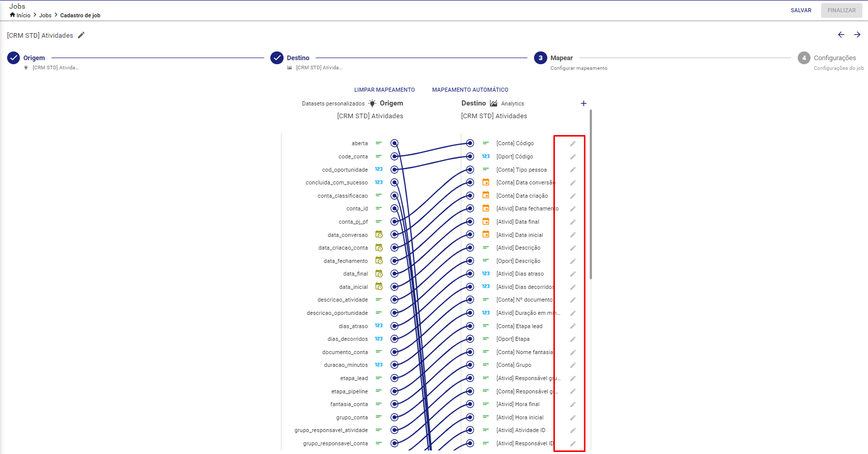Viewport: 868px width, 454px height.
Task: Open the Destino step
Action: click(290, 58)
